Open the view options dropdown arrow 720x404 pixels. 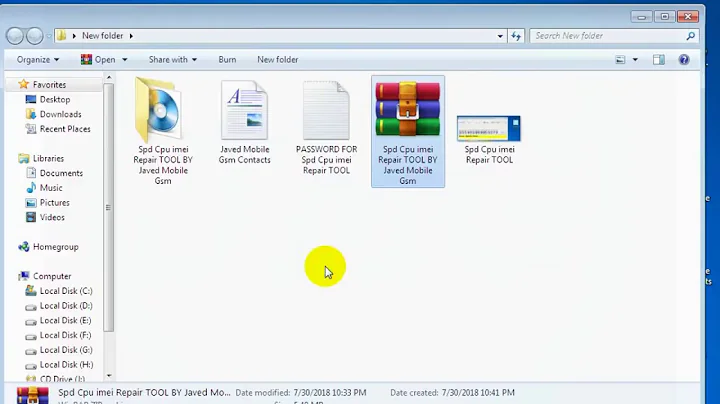pyautogui.click(x=635, y=60)
